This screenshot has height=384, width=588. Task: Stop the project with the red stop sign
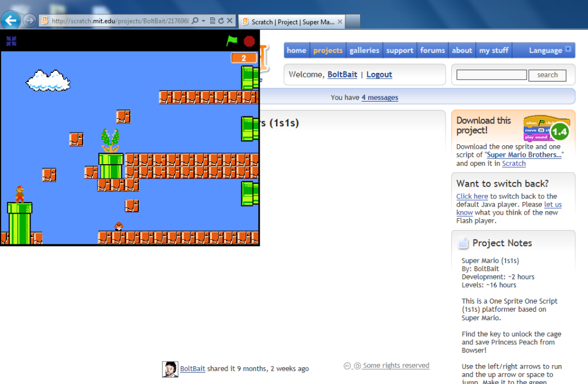(x=249, y=41)
